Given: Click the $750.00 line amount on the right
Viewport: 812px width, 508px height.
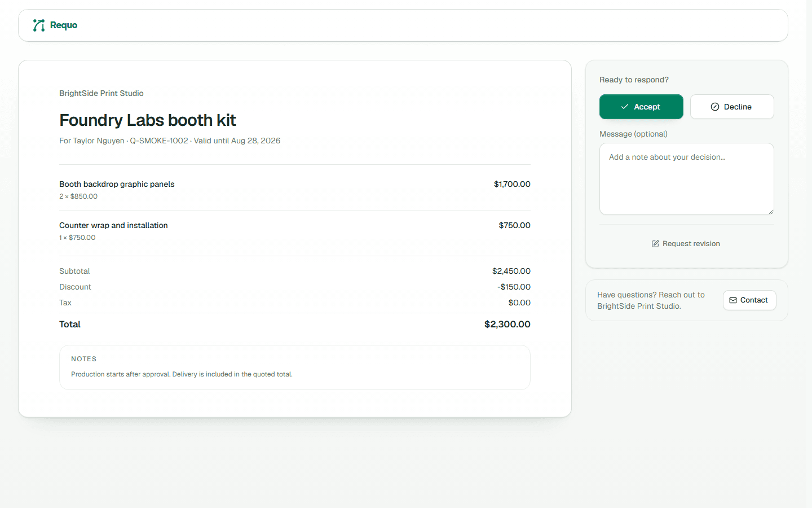Looking at the screenshot, I should pyautogui.click(x=514, y=225).
